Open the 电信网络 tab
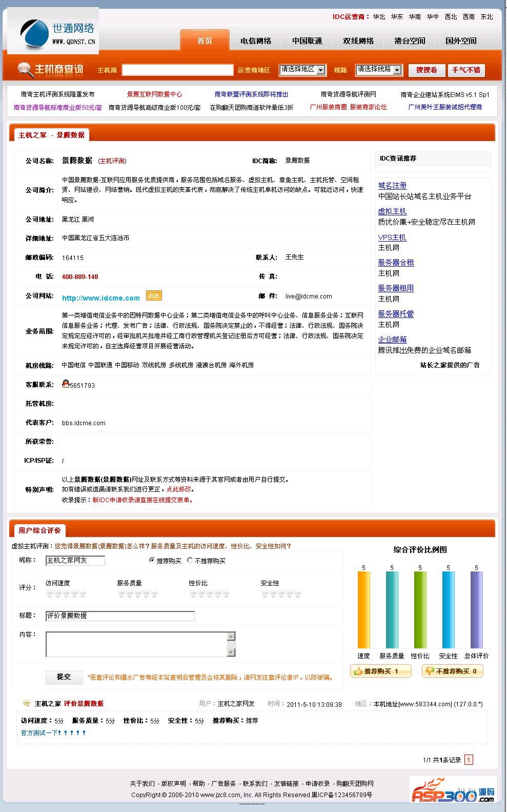The image size is (507, 812). pos(256,41)
